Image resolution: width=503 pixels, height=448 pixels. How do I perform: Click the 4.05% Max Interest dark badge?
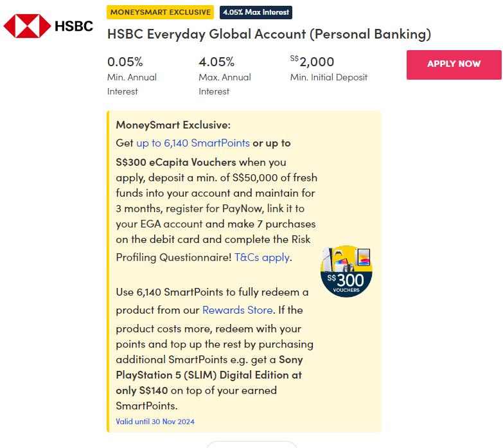(256, 12)
